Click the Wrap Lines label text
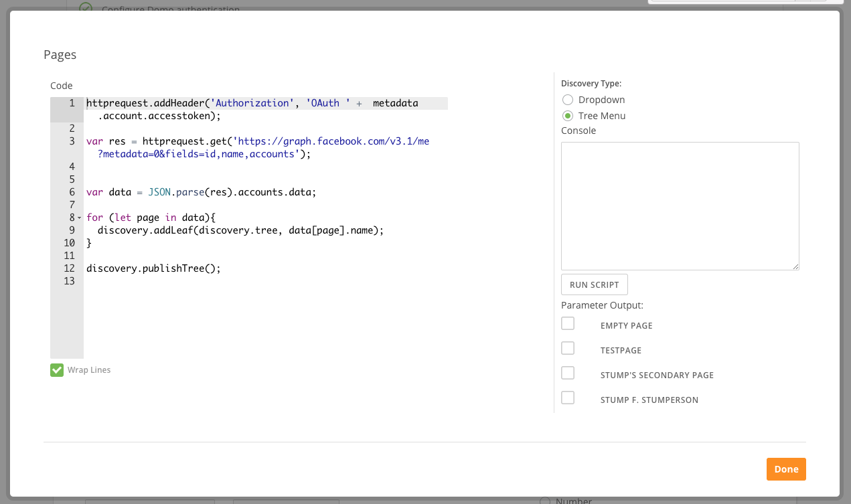The width and height of the screenshot is (851, 504). [x=89, y=369]
